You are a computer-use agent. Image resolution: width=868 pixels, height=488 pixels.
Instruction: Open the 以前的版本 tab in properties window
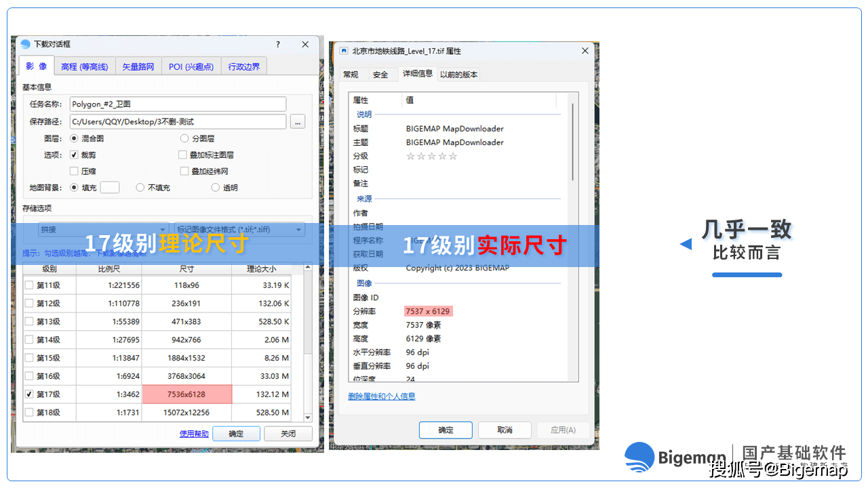(x=459, y=75)
